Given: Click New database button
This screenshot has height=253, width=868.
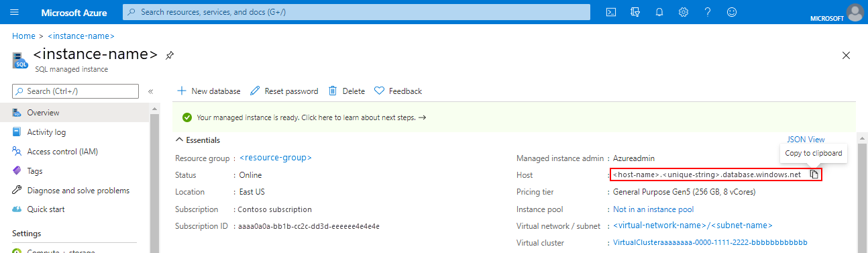Looking at the screenshot, I should click(209, 91).
